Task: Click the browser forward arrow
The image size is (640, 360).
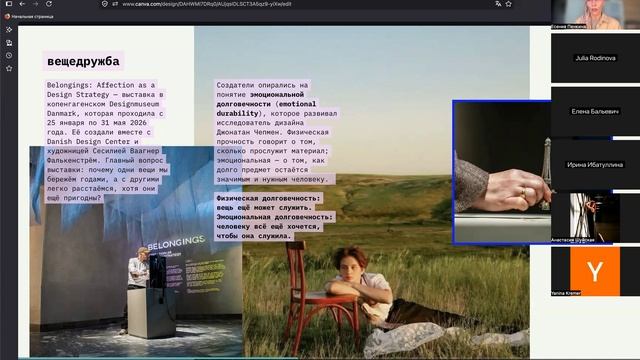Action: click(36, 4)
